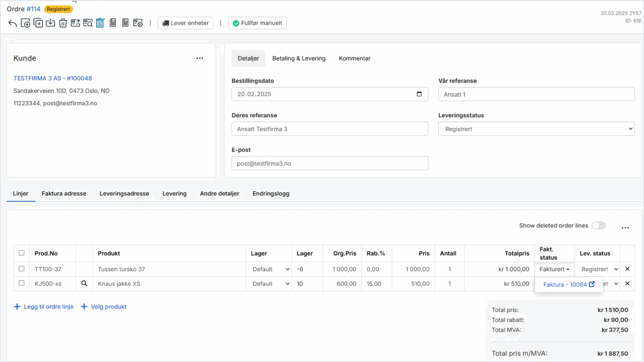Tick the select-all checkbox in table header

click(x=21, y=253)
